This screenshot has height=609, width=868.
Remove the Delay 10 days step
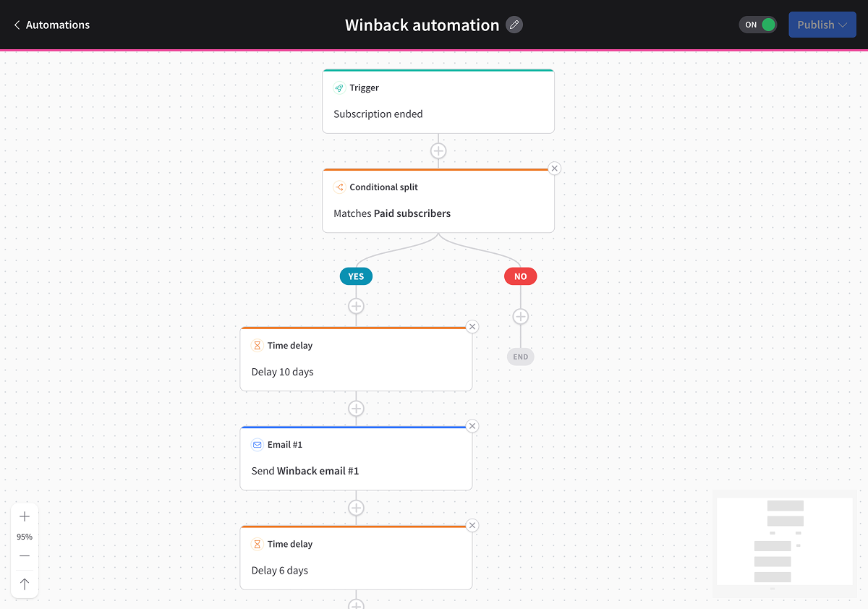(x=472, y=326)
